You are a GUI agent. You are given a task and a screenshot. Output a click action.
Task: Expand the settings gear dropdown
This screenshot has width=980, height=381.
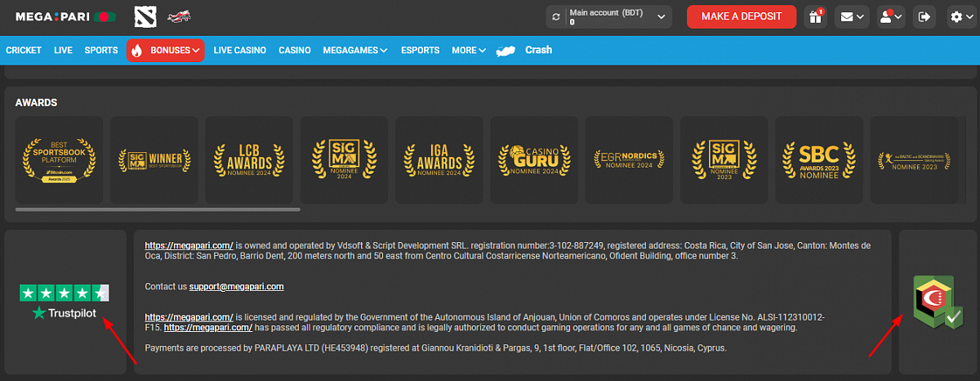coord(962,16)
